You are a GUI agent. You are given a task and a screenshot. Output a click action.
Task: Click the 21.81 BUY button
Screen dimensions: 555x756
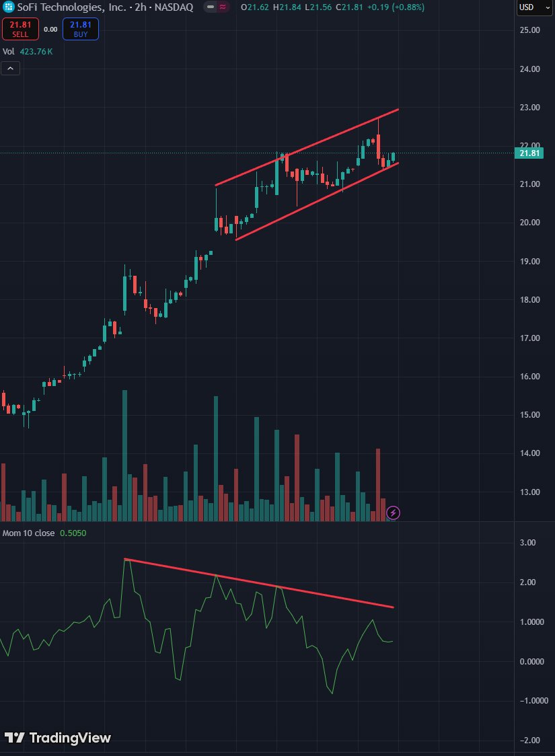click(81, 29)
